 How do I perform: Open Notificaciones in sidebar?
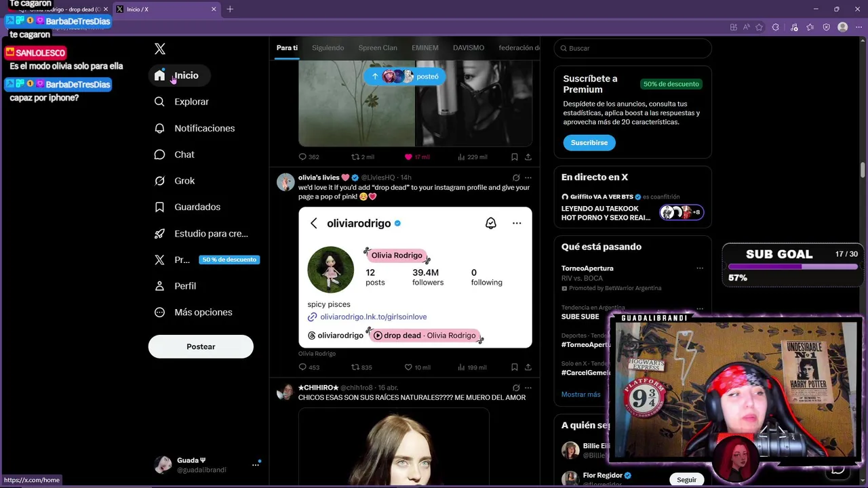click(194, 128)
